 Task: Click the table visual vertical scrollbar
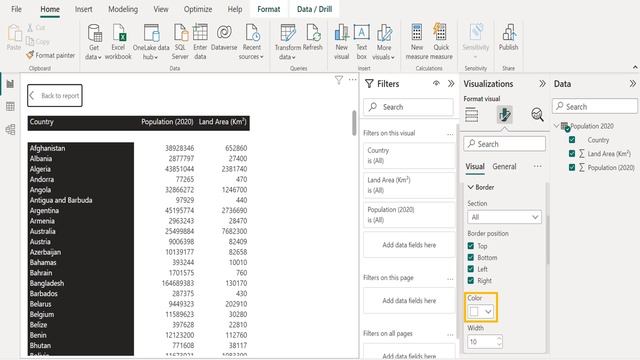[x=354, y=123]
